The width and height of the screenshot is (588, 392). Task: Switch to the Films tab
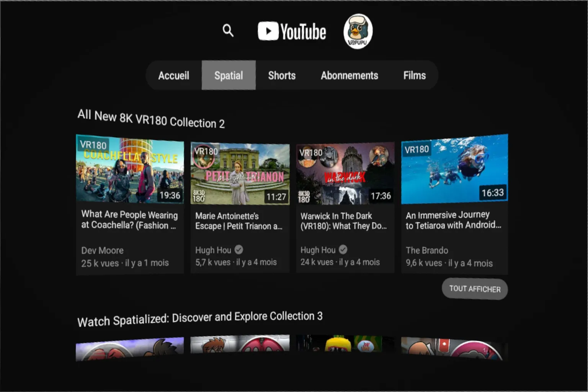[414, 75]
